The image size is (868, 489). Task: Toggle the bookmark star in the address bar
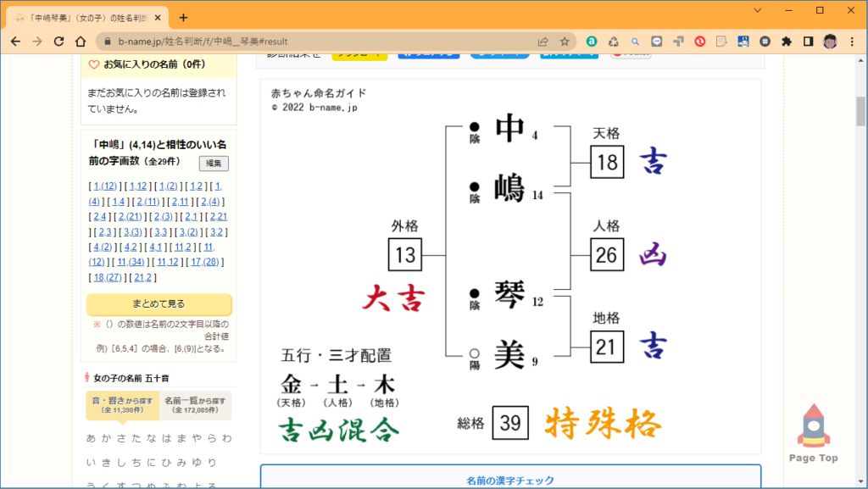565,40
